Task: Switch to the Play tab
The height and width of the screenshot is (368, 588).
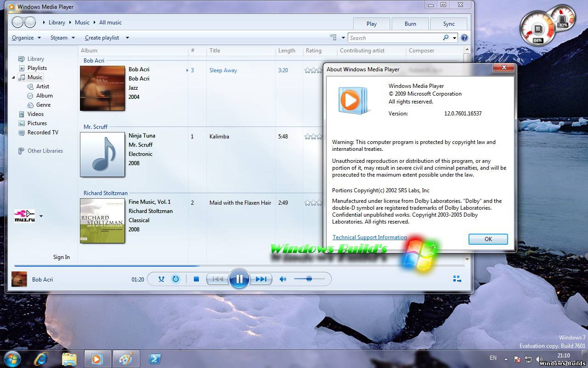Action: 372,24
